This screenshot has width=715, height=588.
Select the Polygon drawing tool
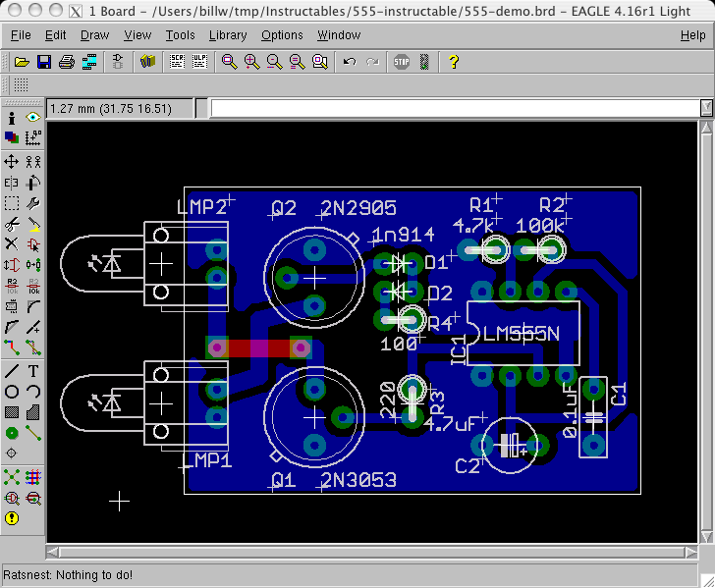(33, 412)
